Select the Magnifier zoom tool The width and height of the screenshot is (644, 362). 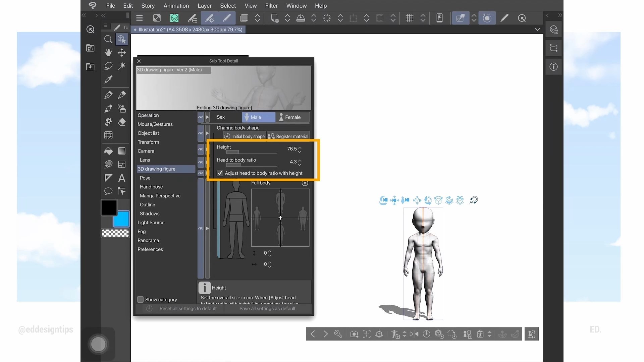pyautogui.click(x=108, y=40)
